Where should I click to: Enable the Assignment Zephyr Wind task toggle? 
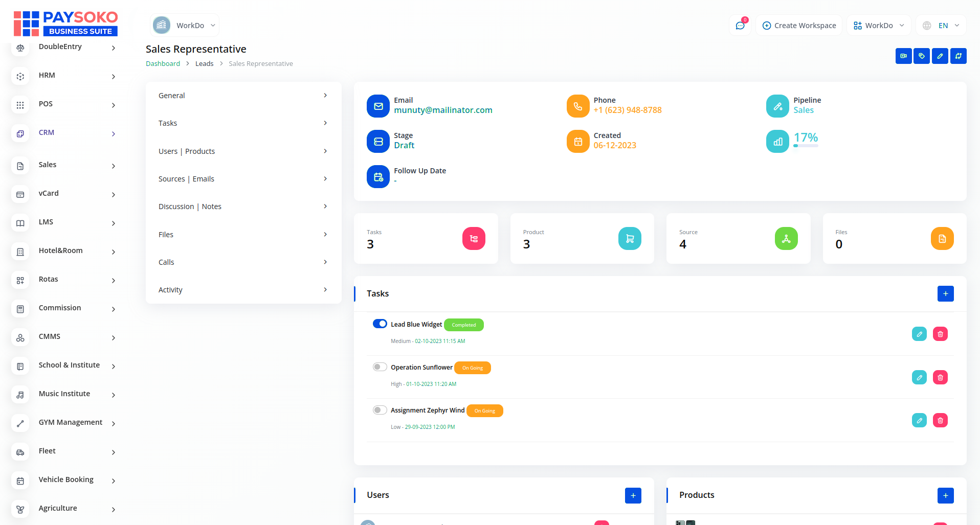click(380, 410)
